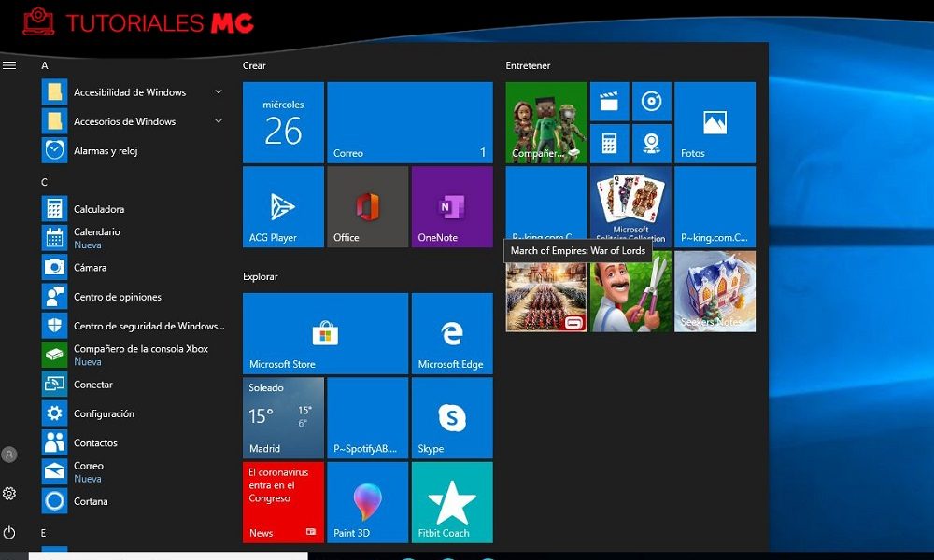Open Configuración via the gear icon
This screenshot has height=560, width=934.
[8, 495]
